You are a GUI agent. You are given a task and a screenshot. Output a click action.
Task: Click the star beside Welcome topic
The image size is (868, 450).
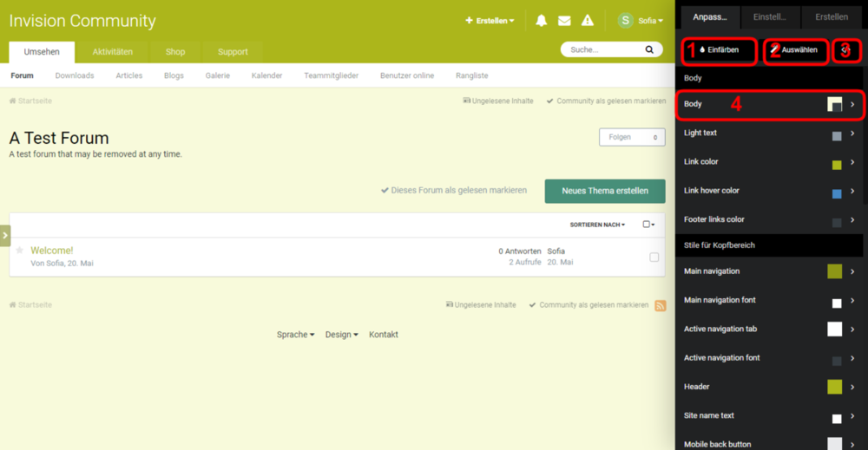(x=20, y=251)
